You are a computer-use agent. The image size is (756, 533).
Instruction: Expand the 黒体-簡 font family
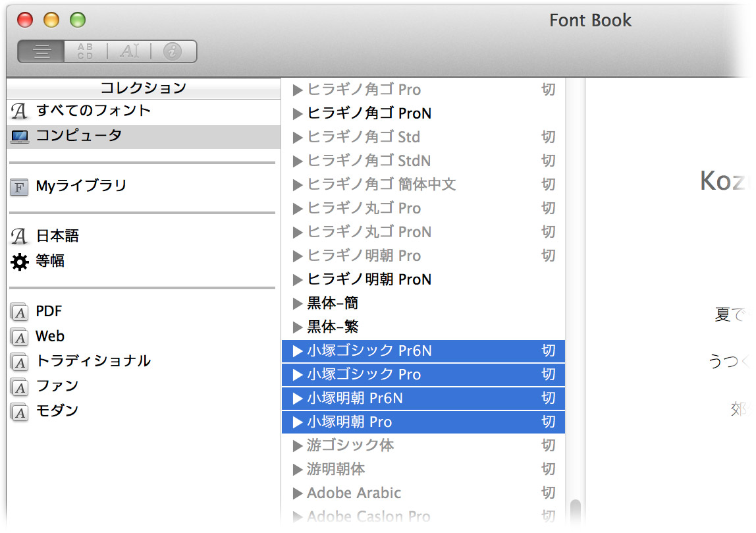(298, 304)
